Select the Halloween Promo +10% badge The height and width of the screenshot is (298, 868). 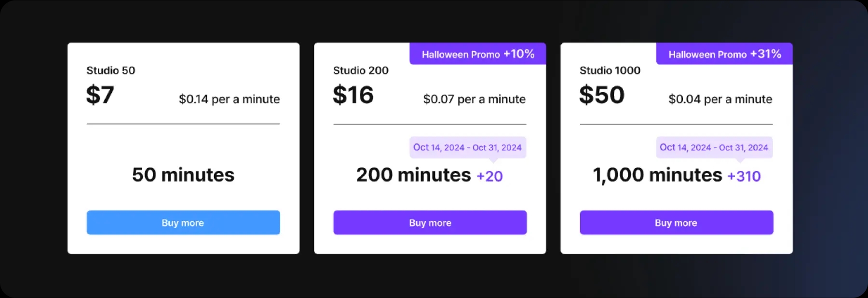(x=478, y=54)
